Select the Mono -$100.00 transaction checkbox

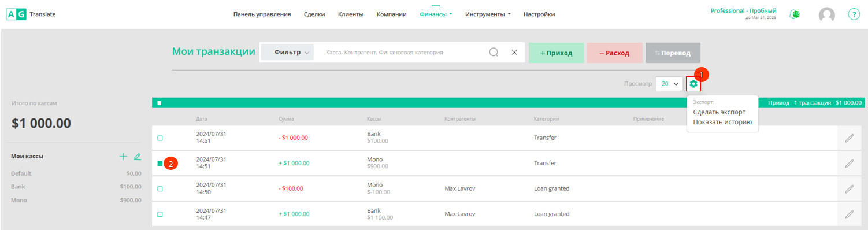click(x=160, y=188)
